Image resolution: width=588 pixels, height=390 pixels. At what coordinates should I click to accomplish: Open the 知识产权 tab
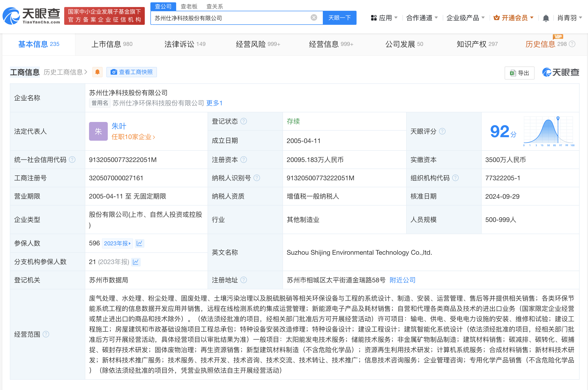pos(477,44)
